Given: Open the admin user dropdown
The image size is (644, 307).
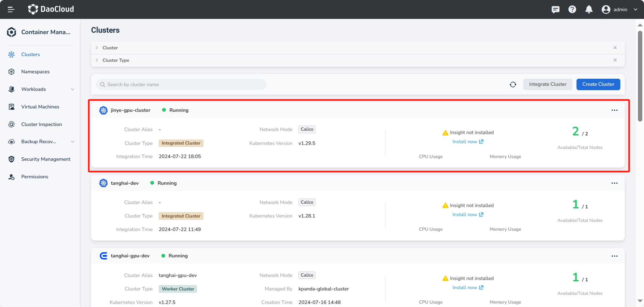Looking at the screenshot, I should point(620,9).
